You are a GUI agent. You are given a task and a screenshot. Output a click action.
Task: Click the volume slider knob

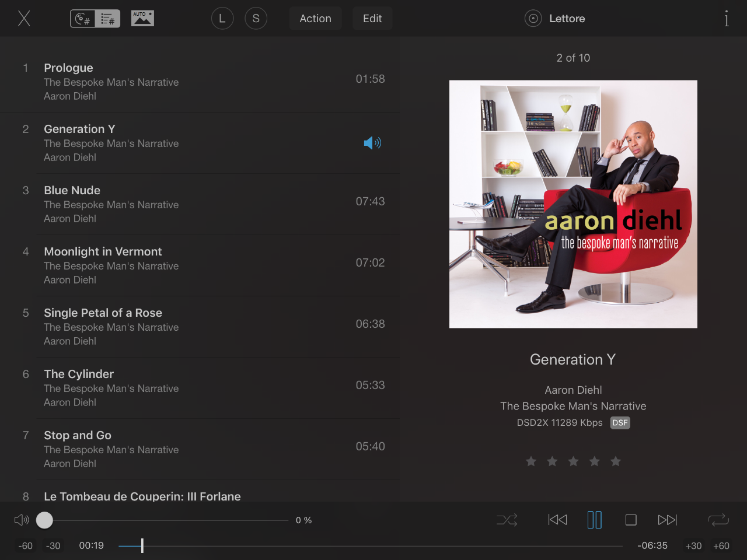pyautogui.click(x=44, y=520)
